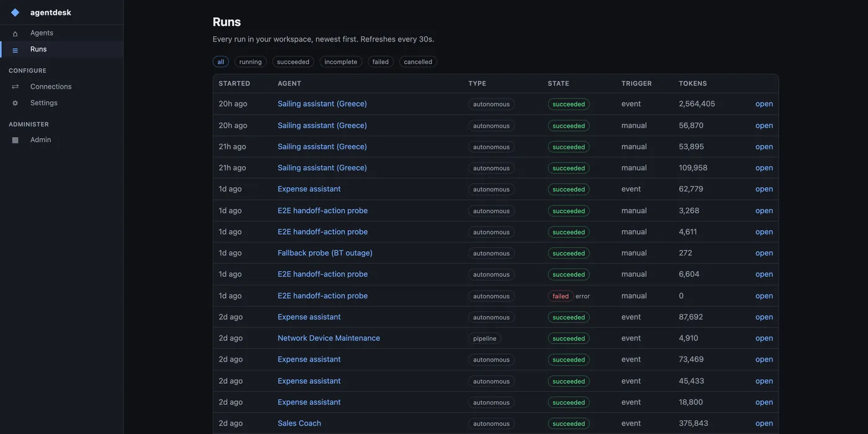The height and width of the screenshot is (434, 868).
Task: Open the run with 87,692 tokens
Action: [x=764, y=317]
